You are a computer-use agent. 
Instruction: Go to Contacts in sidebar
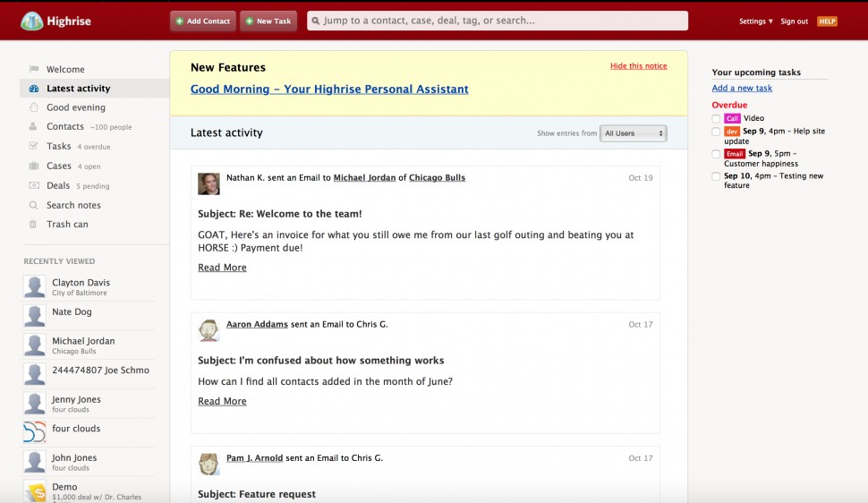click(x=64, y=126)
